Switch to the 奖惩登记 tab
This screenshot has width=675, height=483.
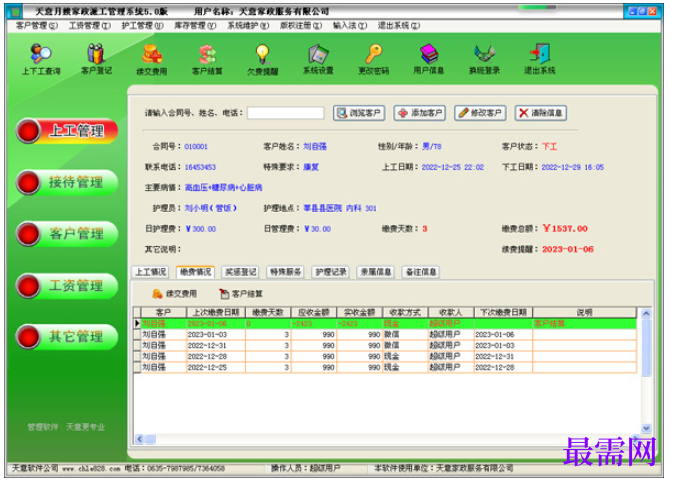(241, 272)
